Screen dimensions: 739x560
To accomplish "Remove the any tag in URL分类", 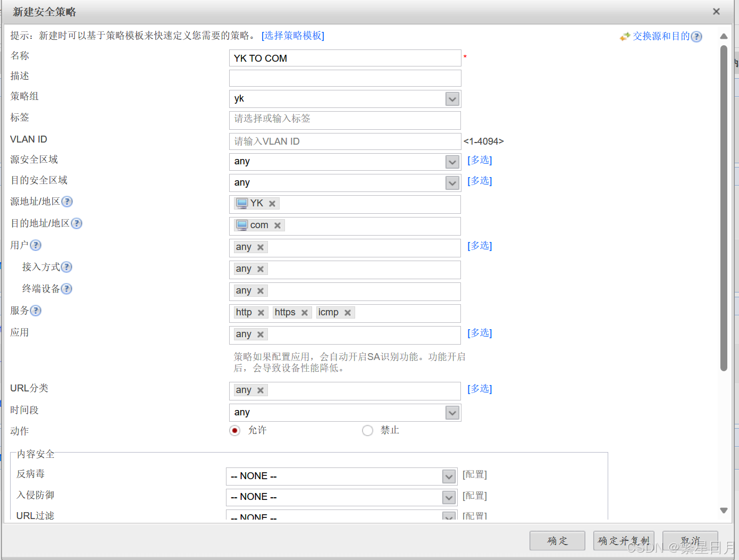I will pos(261,390).
